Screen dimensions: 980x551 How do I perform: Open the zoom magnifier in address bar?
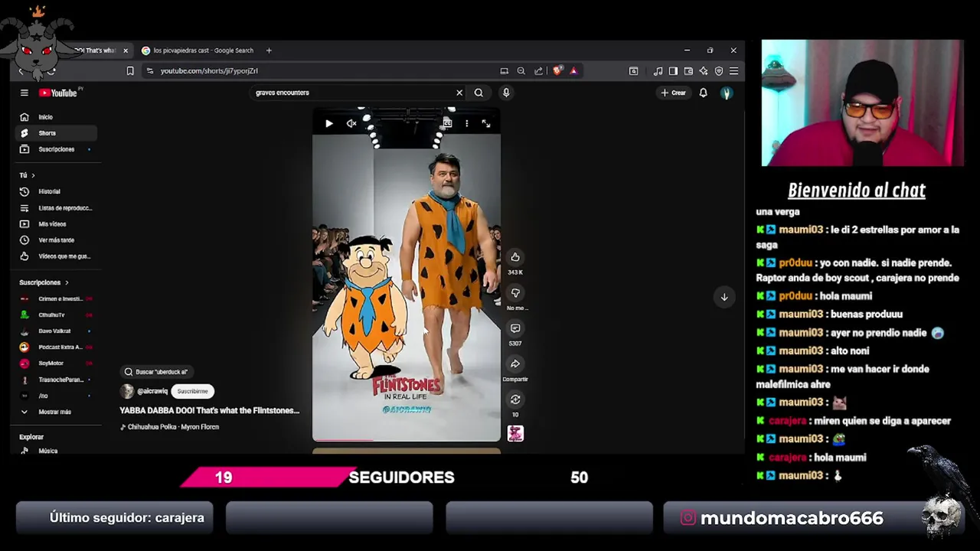(521, 71)
